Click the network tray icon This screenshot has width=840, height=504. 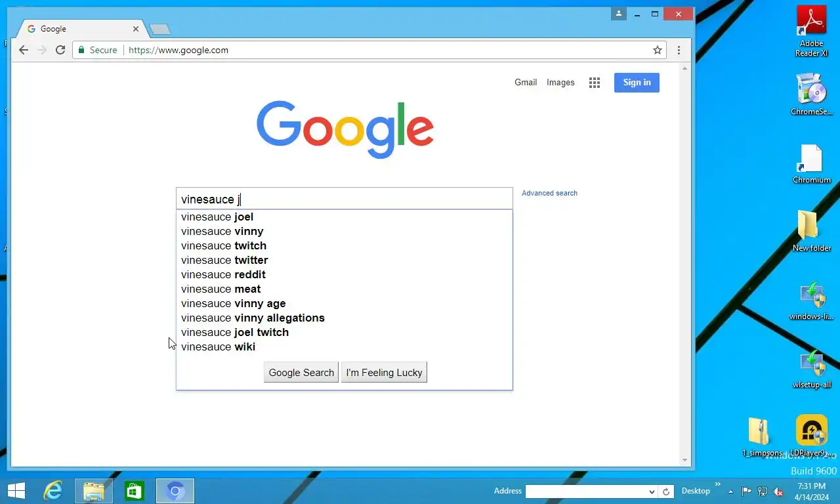pyautogui.click(x=763, y=492)
